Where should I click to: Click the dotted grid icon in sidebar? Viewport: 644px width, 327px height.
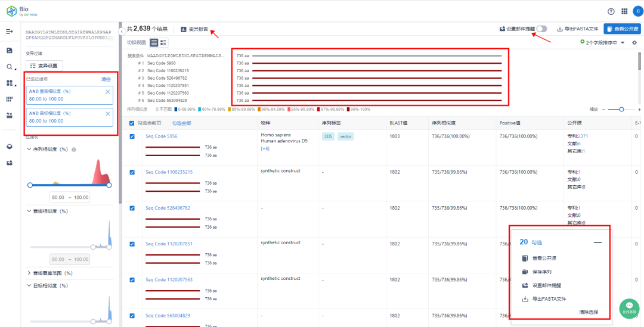coord(10,99)
